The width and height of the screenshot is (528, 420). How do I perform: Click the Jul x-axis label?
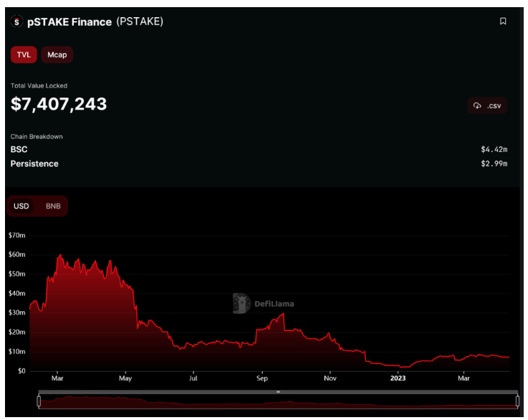[193, 378]
